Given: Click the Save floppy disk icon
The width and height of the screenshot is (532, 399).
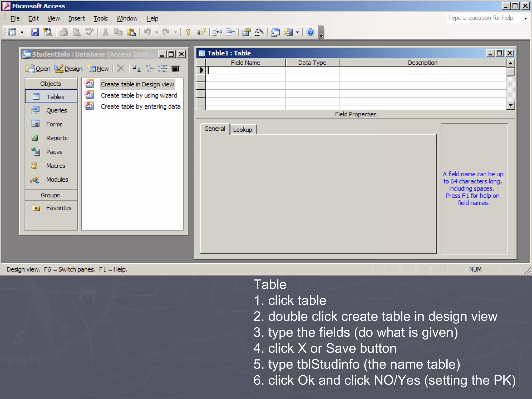Looking at the screenshot, I should (35, 32).
